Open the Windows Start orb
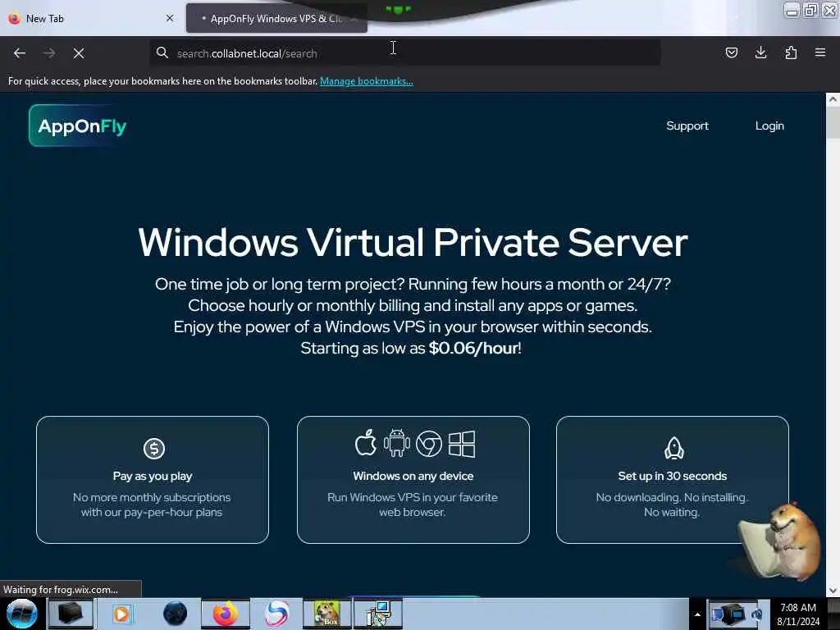 tap(21, 614)
